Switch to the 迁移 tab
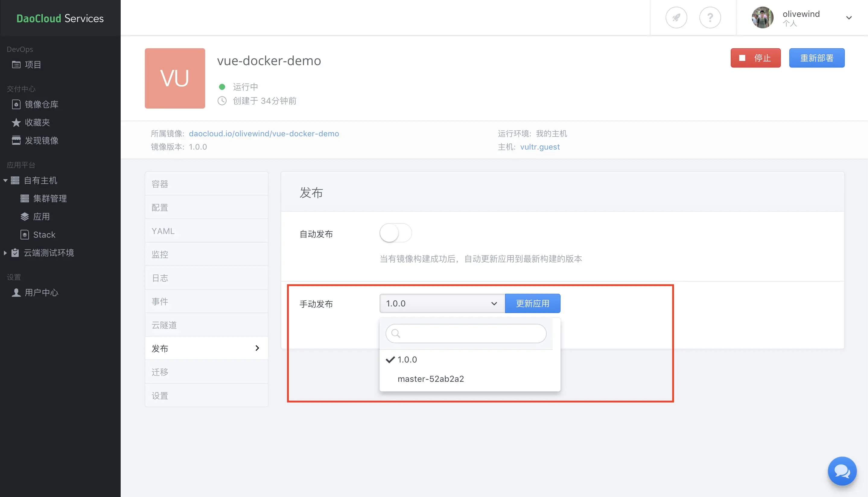 click(207, 372)
